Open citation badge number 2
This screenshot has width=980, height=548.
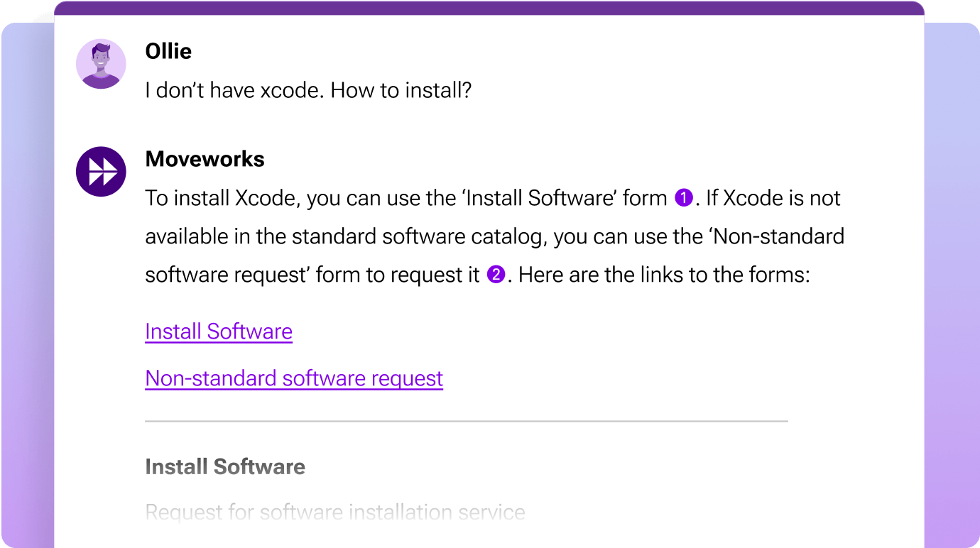[496, 275]
